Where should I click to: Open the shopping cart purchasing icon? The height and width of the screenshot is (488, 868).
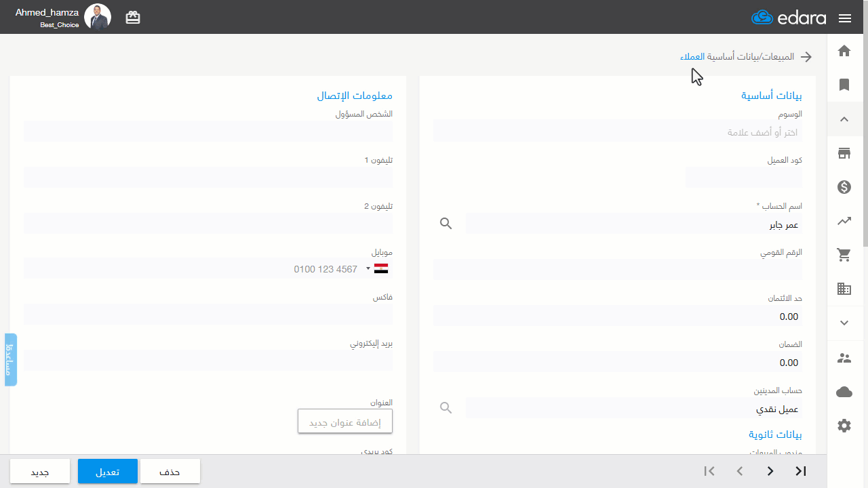coord(844,255)
